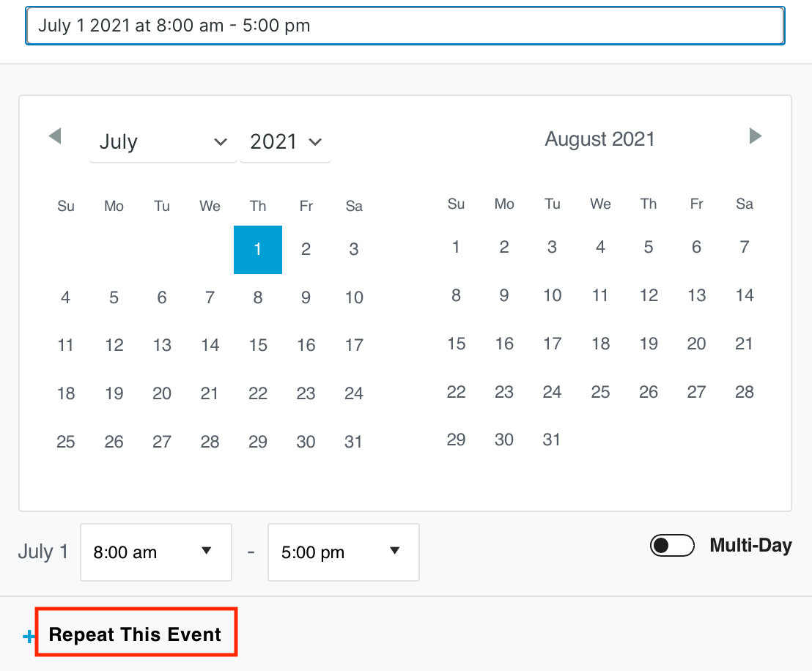Screen dimensions: 812x671
Task: Click Repeat This Event link
Action: (x=135, y=634)
